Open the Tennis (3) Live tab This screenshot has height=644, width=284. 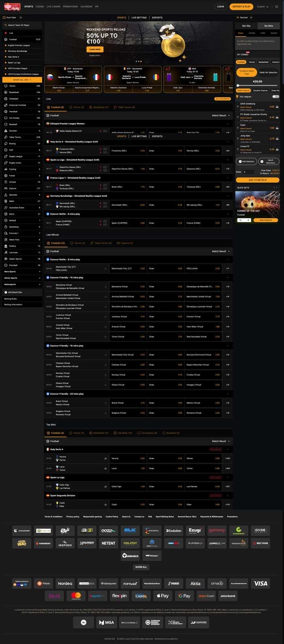[x=77, y=107]
